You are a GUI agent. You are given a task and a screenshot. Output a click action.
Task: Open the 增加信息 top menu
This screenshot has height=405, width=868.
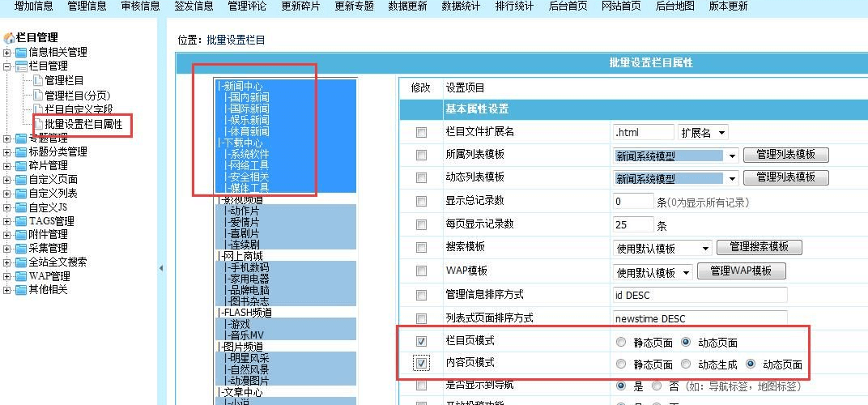tap(33, 6)
